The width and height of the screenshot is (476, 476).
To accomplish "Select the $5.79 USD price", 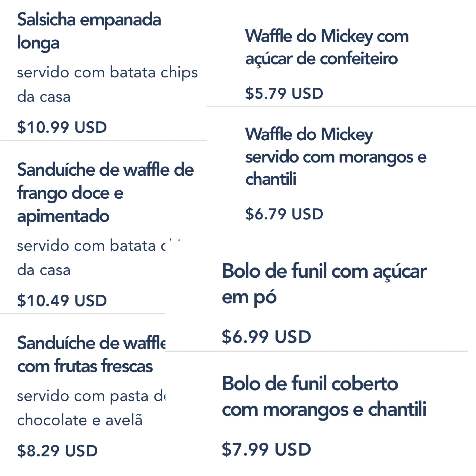I will coord(284,93).
